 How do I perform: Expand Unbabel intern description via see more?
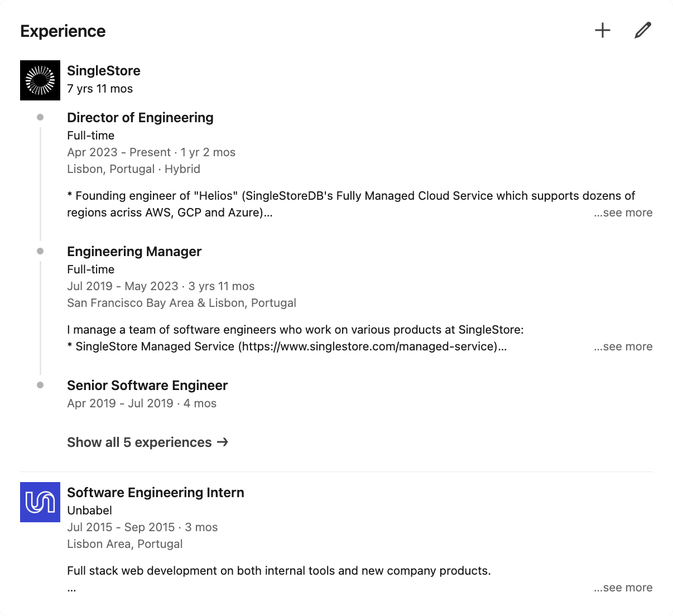tap(623, 588)
